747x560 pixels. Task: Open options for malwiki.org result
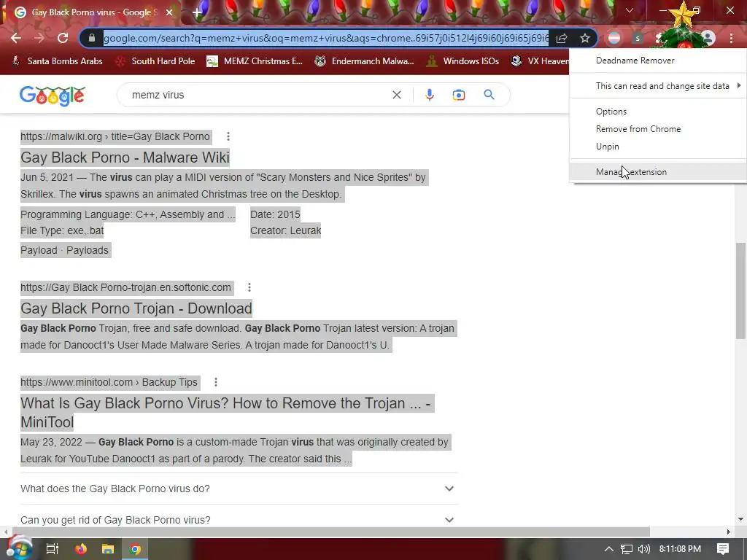(228, 136)
